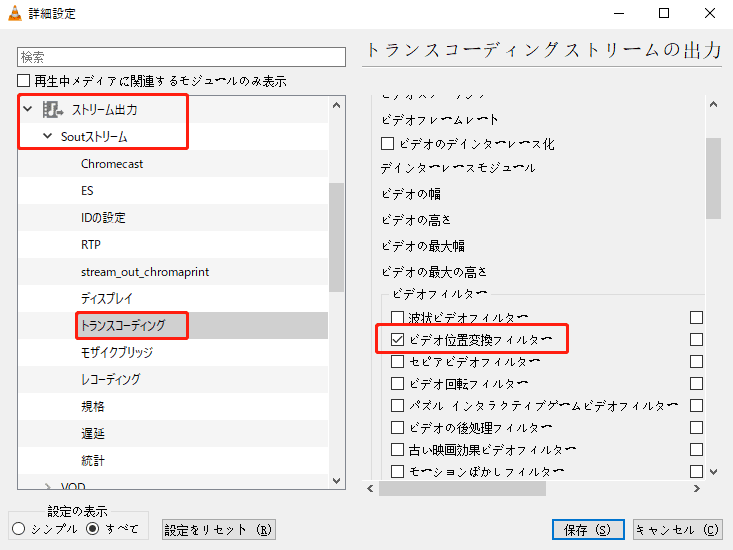
Task: Click the ビデオの最大幅 label
Action: 423,246
